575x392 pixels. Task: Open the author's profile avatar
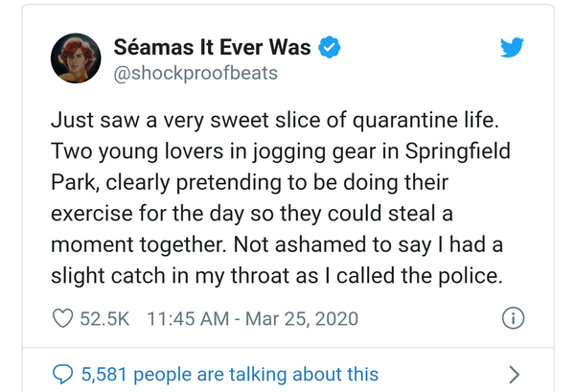tap(75, 59)
